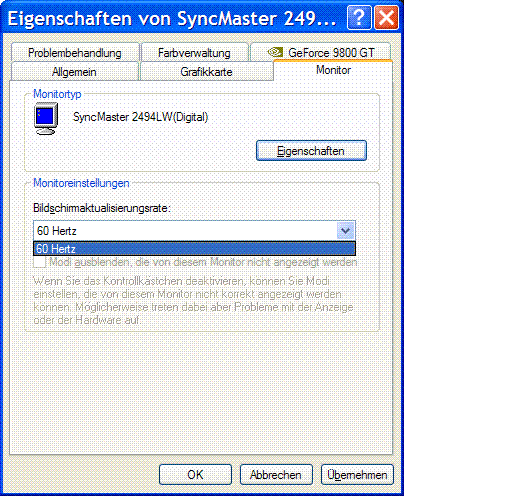The width and height of the screenshot is (512, 496).
Task: Open the monitor Eigenschaften button
Action: coord(311,151)
